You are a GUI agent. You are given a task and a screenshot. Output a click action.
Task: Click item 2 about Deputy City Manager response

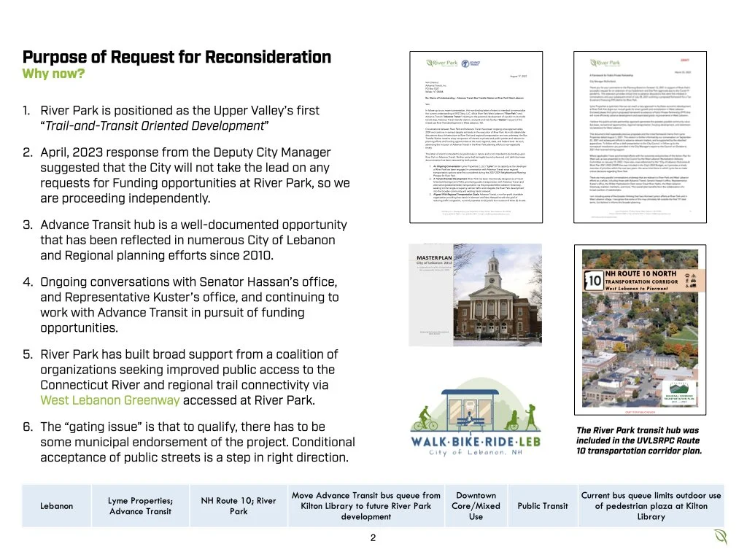(186, 175)
